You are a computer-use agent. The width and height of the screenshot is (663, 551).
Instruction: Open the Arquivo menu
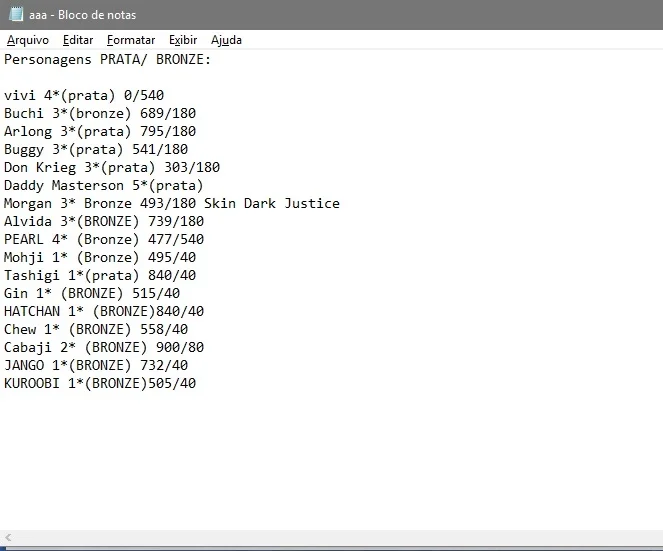pyautogui.click(x=28, y=40)
